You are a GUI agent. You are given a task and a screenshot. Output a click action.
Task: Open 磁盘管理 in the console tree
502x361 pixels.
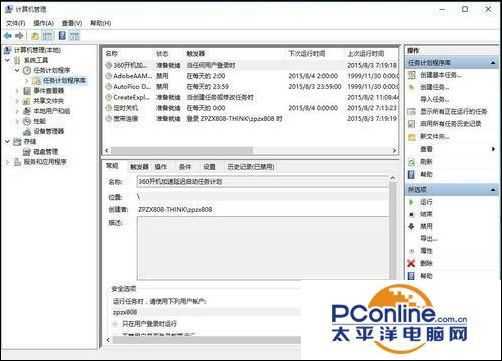[45, 152]
